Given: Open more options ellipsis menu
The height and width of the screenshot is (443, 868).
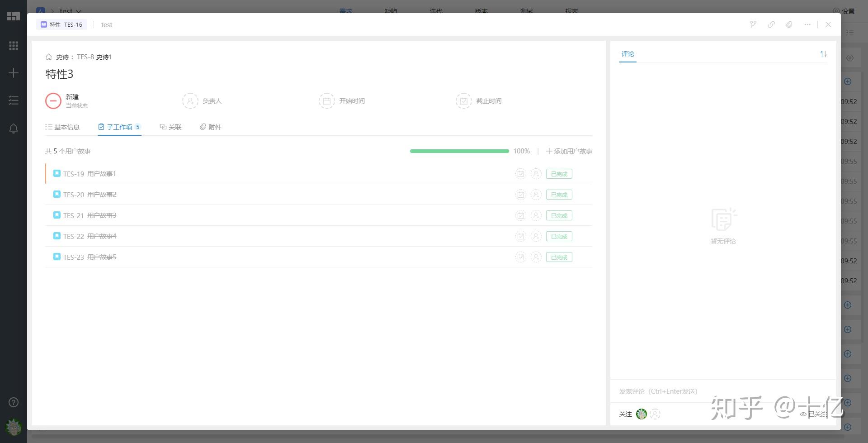Looking at the screenshot, I should tap(807, 24).
